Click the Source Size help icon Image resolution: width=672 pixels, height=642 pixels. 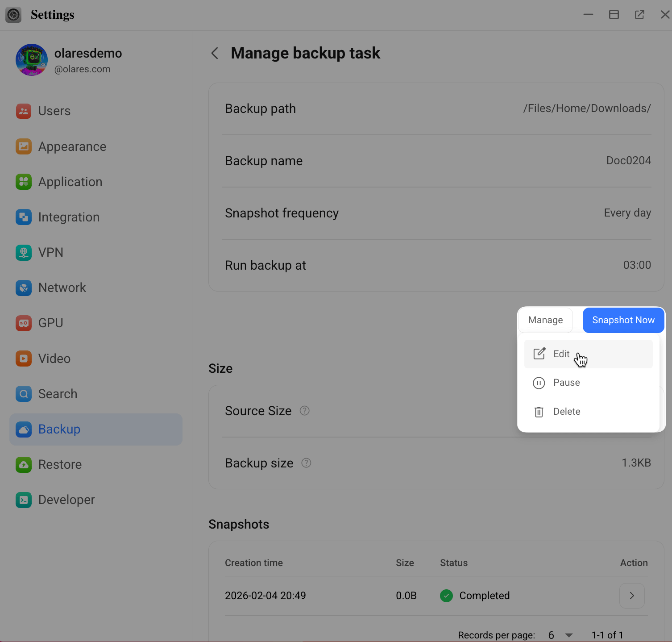pyautogui.click(x=305, y=410)
